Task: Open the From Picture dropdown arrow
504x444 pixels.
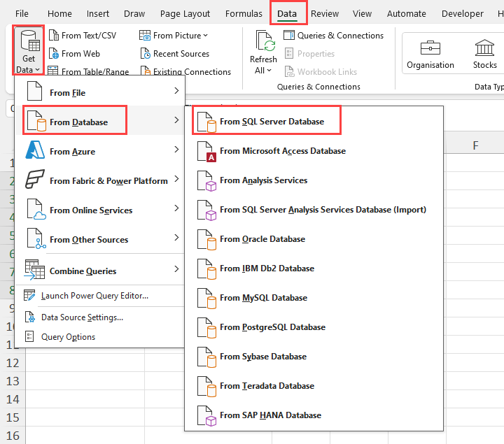Action: [206, 36]
